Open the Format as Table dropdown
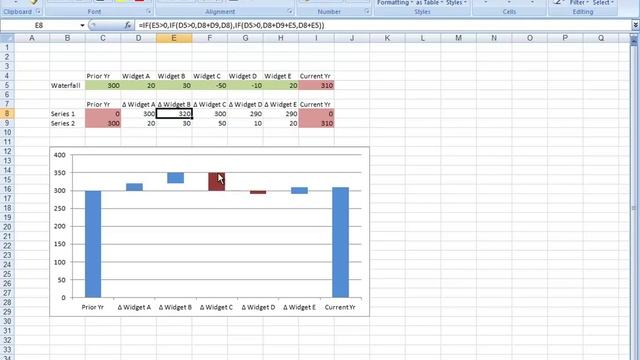 pyautogui.click(x=429, y=3)
